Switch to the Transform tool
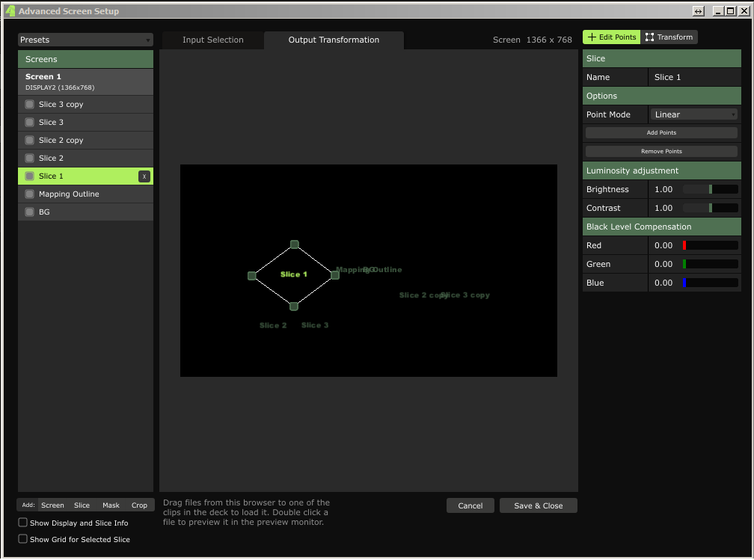 tap(669, 37)
